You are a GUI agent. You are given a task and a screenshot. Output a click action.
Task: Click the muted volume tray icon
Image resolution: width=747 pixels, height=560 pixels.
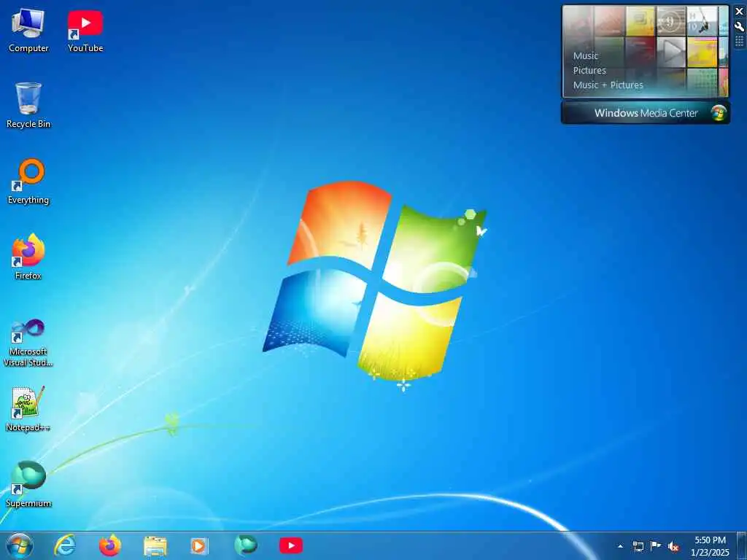(673, 546)
